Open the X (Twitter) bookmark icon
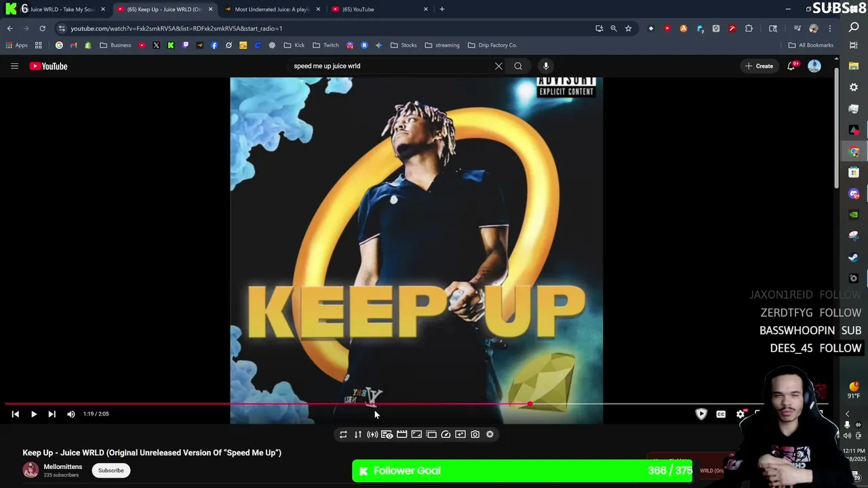868x488 pixels. tap(156, 45)
